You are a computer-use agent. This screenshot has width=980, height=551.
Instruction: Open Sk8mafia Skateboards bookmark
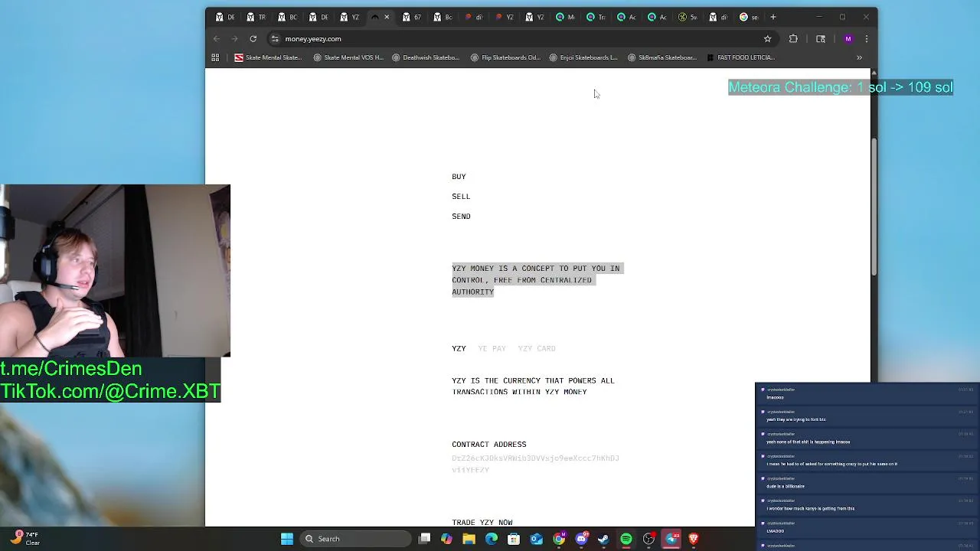[x=661, y=57]
